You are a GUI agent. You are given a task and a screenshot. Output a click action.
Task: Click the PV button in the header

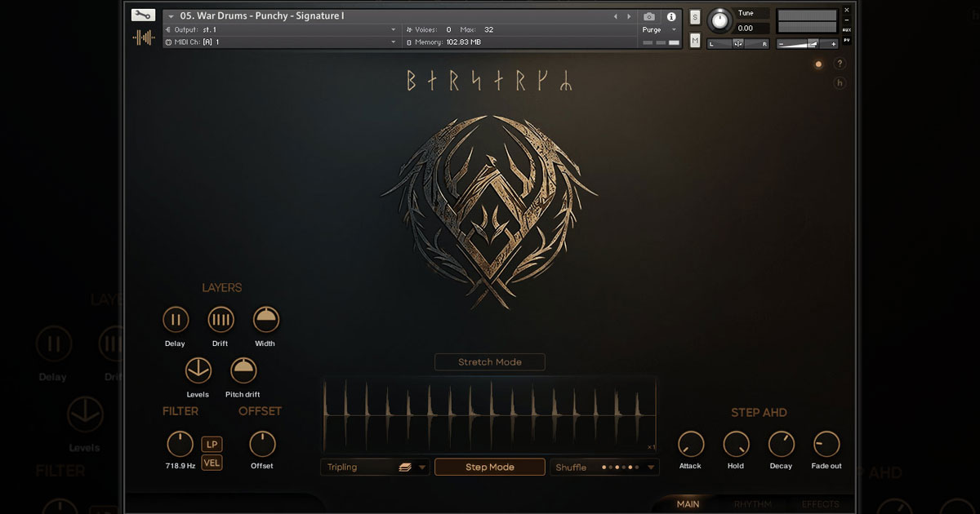point(847,40)
